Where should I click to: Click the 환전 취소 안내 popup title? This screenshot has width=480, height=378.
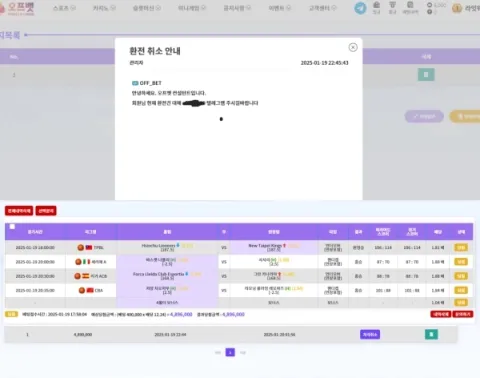click(155, 51)
